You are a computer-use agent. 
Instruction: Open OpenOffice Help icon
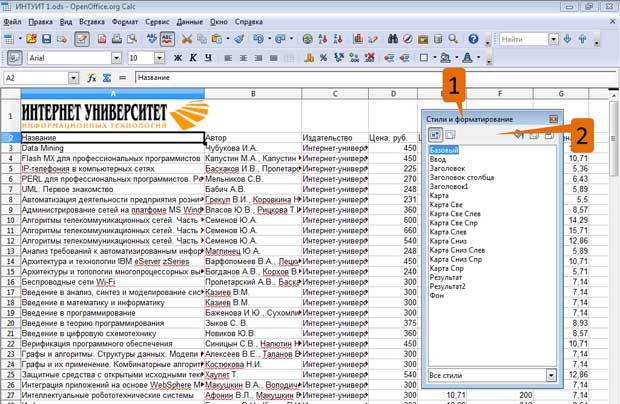[x=473, y=39]
